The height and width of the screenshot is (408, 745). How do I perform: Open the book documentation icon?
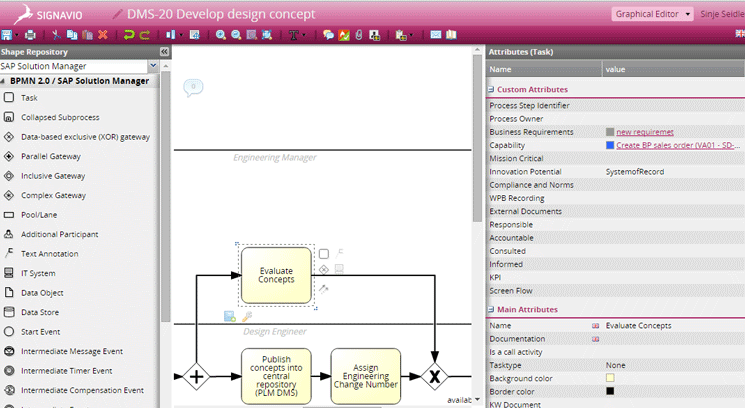coord(451,35)
